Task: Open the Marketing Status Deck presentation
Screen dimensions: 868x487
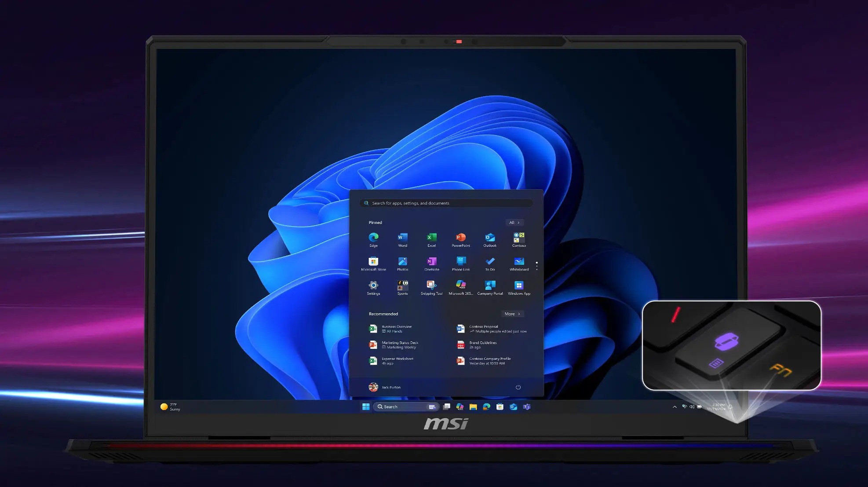Action: pyautogui.click(x=394, y=345)
